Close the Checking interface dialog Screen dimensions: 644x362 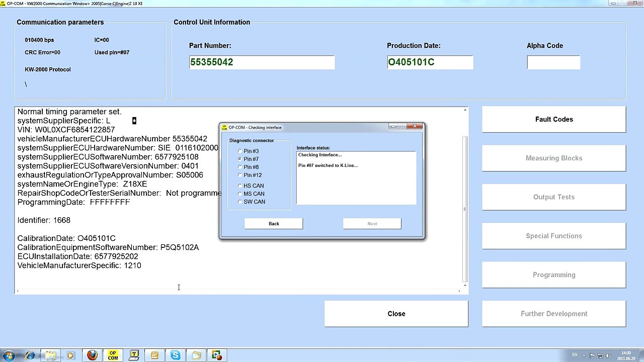(x=415, y=127)
